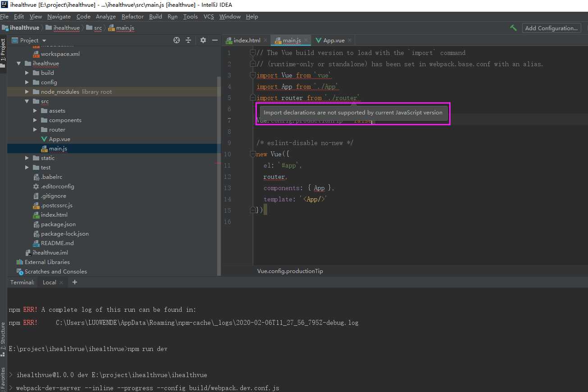Open the File menu
This screenshot has width=588, height=392.
pos(5,17)
